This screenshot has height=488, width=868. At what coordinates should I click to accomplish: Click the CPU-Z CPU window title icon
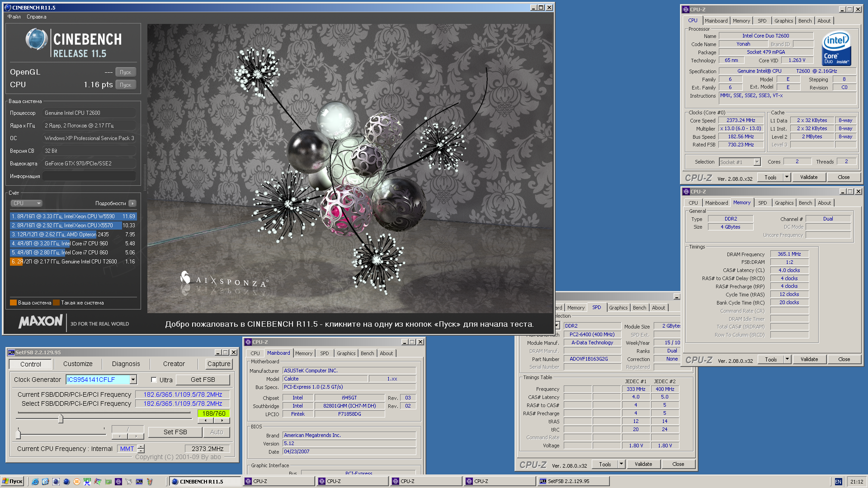686,9
